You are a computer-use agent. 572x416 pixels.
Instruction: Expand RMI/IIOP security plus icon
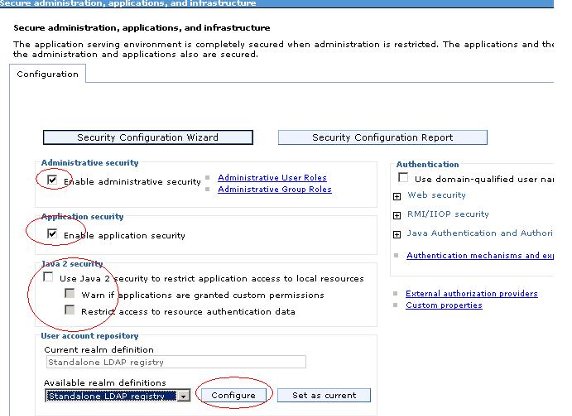397,215
